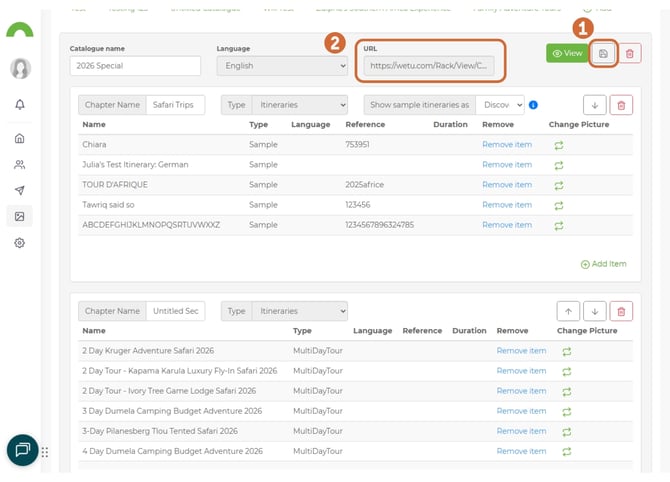Click the green logo at top of sidebar
The width and height of the screenshot is (670, 482).
[x=20, y=29]
